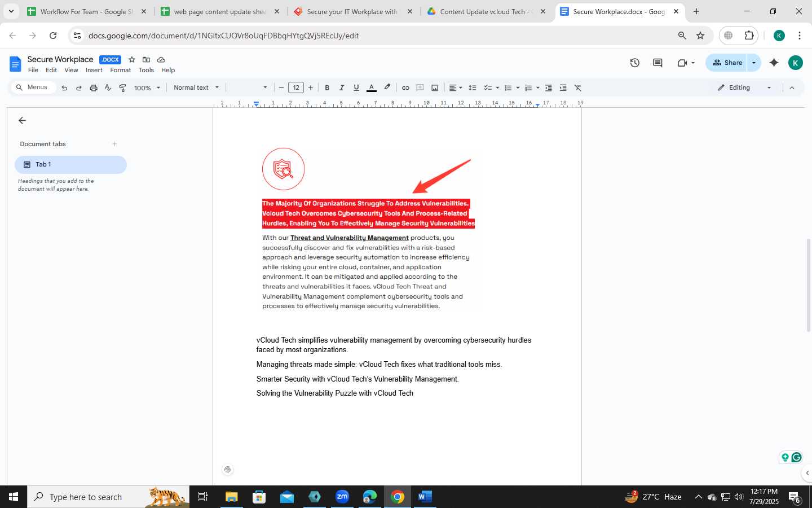Expand the bulleted list options arrow
This screenshot has width=812, height=508.
[x=518, y=87]
